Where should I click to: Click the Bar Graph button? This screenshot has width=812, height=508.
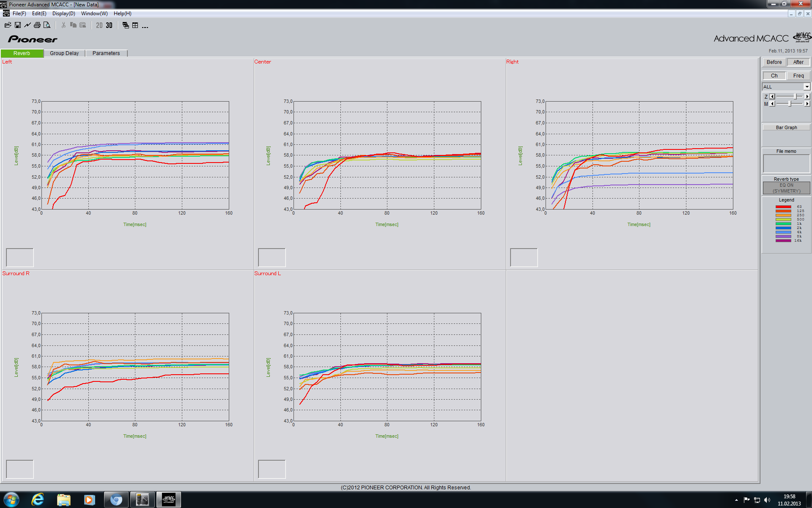point(786,127)
